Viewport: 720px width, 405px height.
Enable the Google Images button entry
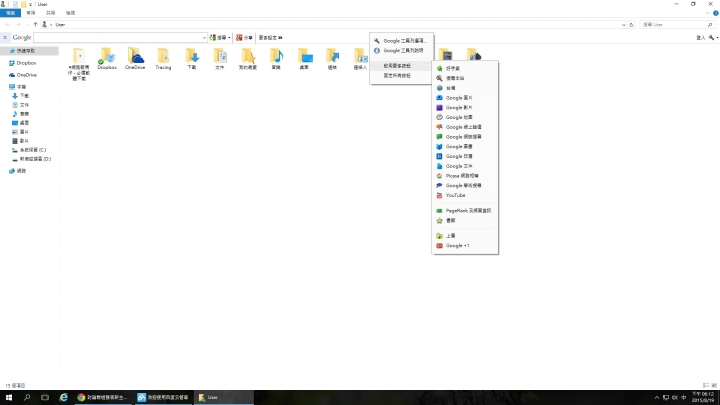465,98
